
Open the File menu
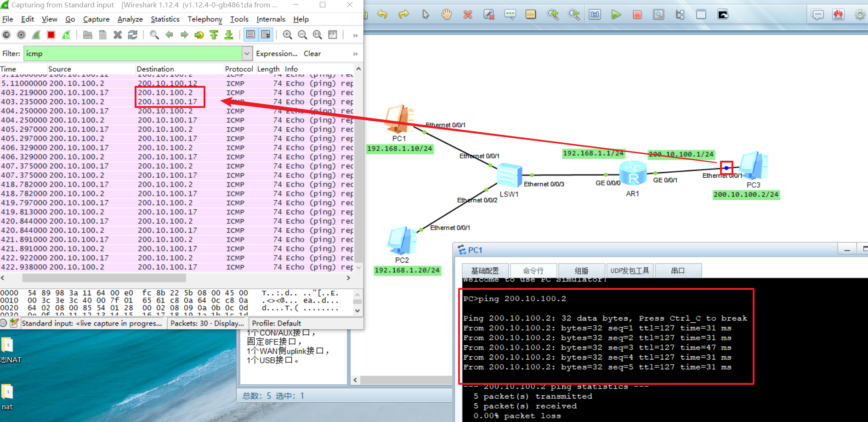pos(8,19)
